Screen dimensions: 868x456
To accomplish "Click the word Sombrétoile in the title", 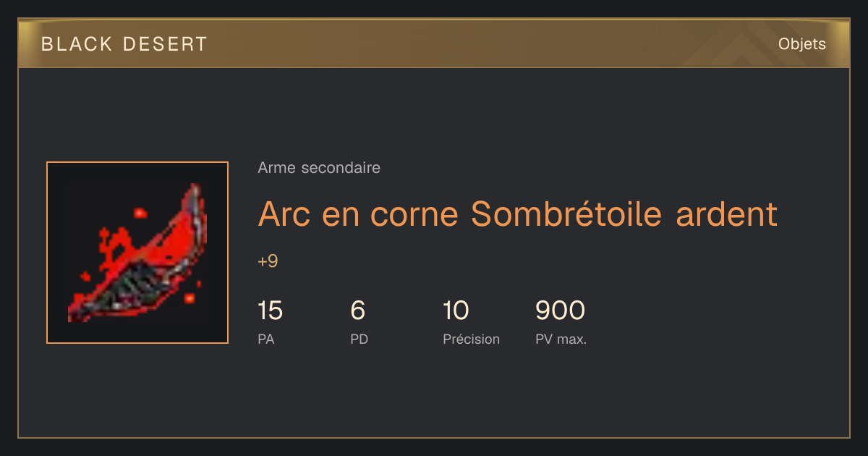I will pyautogui.click(x=566, y=214).
